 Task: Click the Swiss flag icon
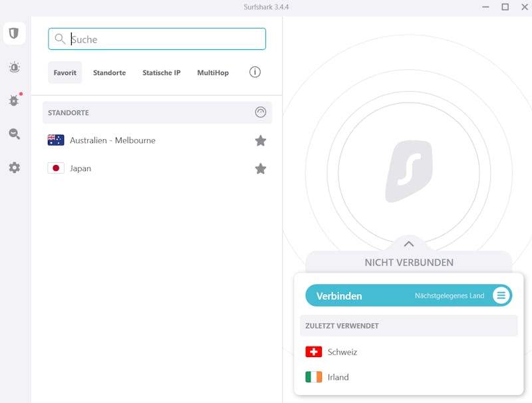pos(313,352)
